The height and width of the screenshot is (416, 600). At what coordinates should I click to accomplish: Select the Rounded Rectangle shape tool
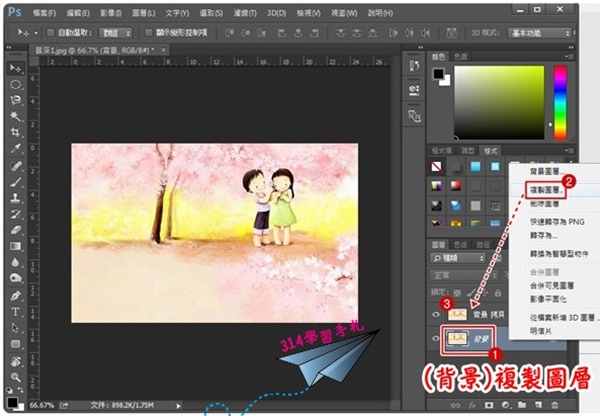(15, 344)
